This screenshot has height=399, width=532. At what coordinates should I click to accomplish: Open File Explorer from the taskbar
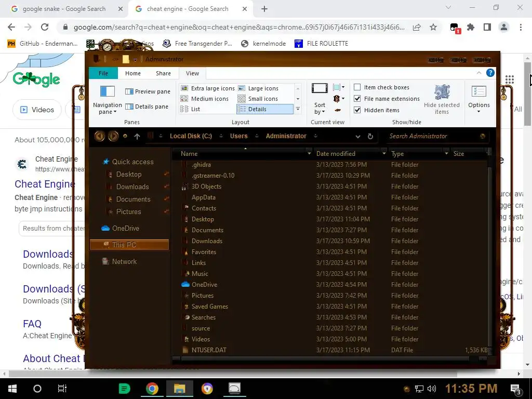coord(179,389)
